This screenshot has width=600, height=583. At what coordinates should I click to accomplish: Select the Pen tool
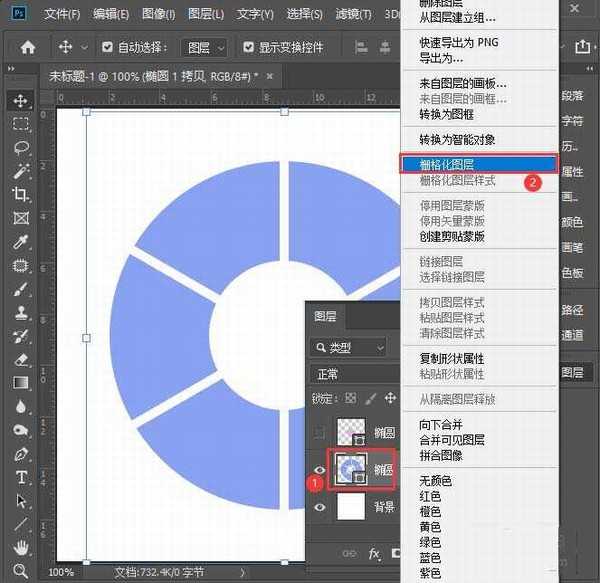click(20, 453)
